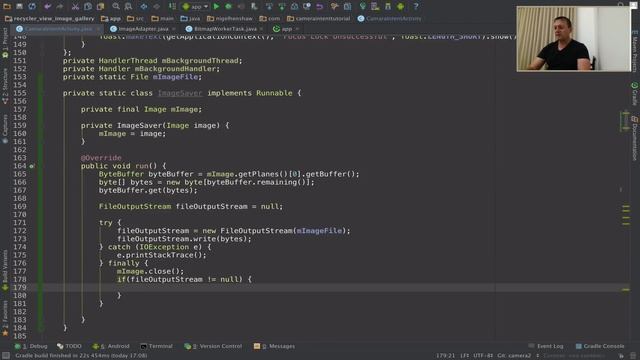This screenshot has height=360, width=640.
Task: Click the Undo toolbar icon
Action: pyautogui.click(x=47, y=6)
